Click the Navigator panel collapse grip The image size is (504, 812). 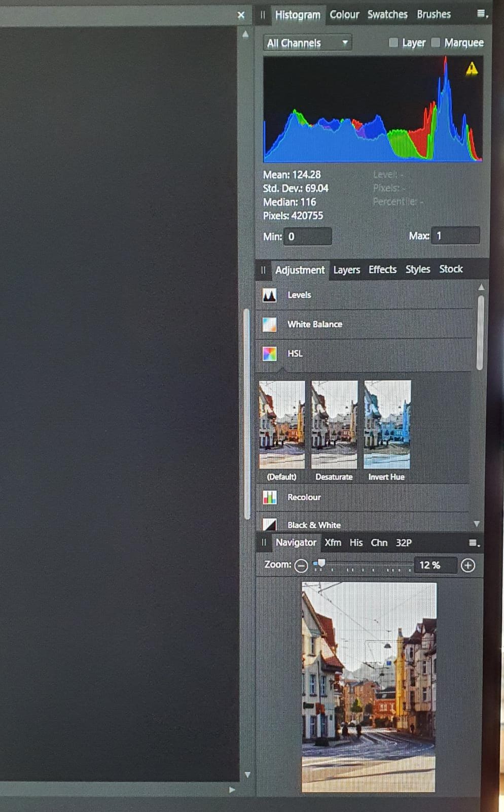[264, 543]
